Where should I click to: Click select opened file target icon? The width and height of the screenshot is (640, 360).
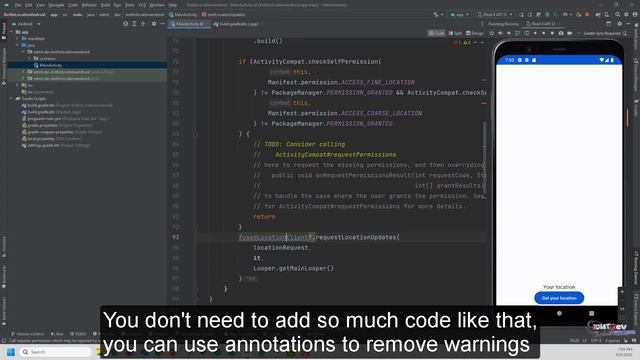pyautogui.click(x=125, y=24)
